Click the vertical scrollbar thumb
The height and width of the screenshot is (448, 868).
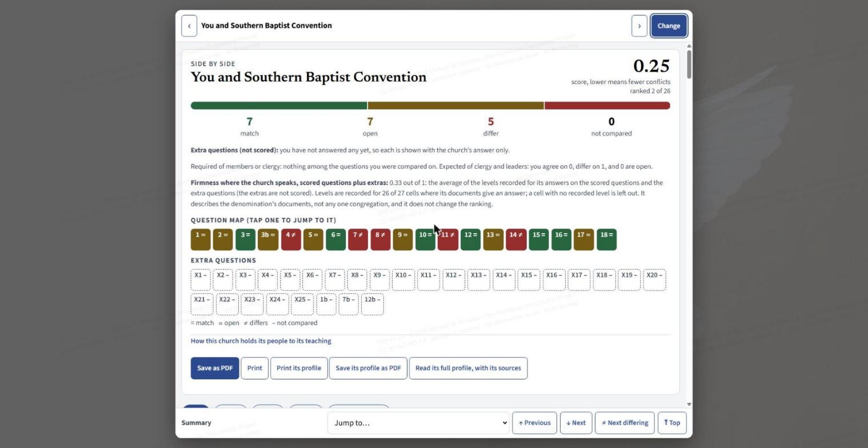tap(689, 65)
